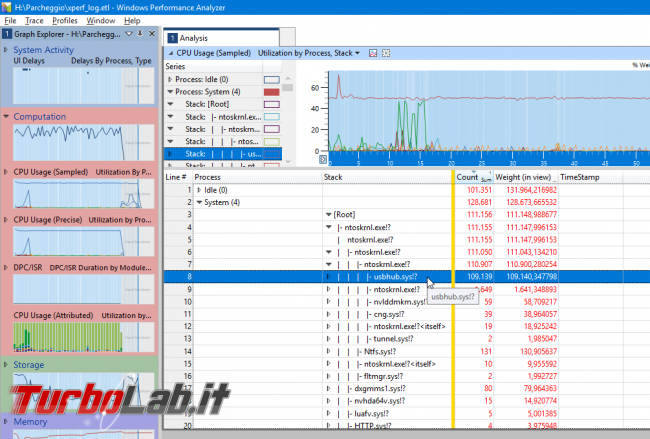Expand the fltmgr.sys!? stack row

pyautogui.click(x=328, y=376)
